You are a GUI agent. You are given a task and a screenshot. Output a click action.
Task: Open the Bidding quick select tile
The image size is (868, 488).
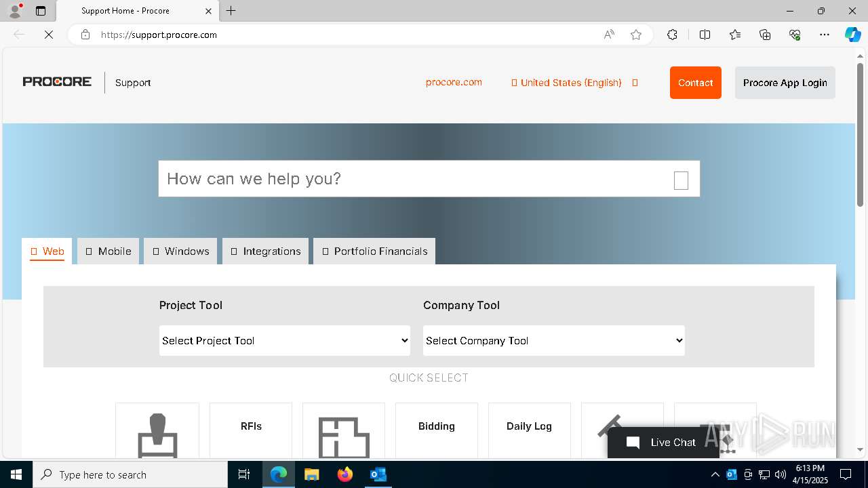point(437,430)
